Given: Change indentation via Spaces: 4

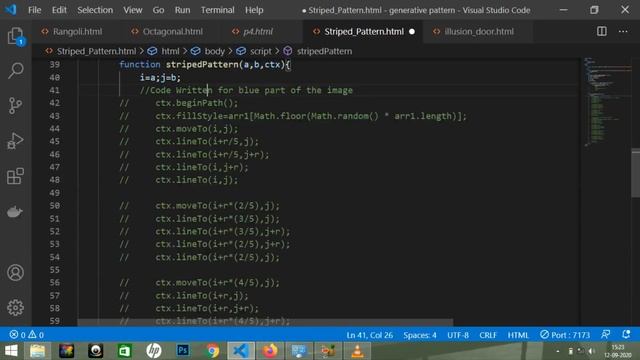Looking at the screenshot, I should [420, 335].
